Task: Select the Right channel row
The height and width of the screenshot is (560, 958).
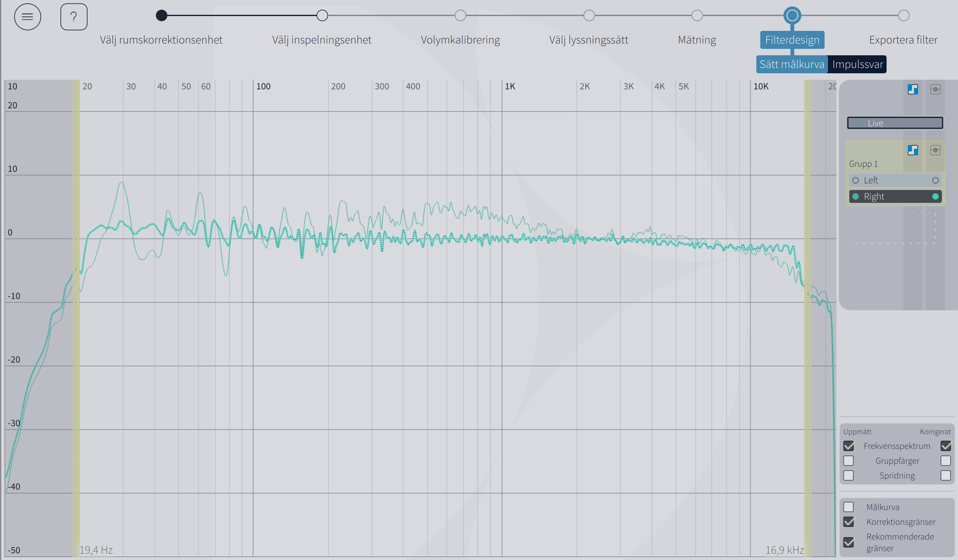Action: pyautogui.click(x=895, y=196)
